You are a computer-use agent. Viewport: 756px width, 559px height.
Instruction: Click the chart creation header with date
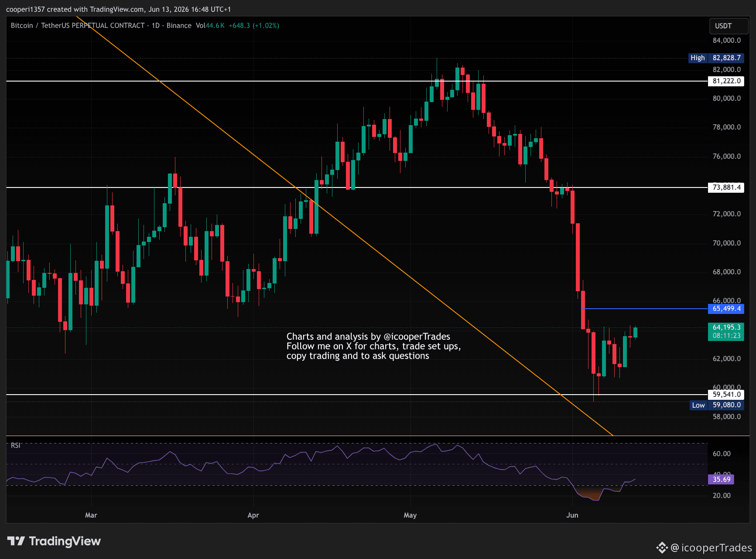[119, 9]
